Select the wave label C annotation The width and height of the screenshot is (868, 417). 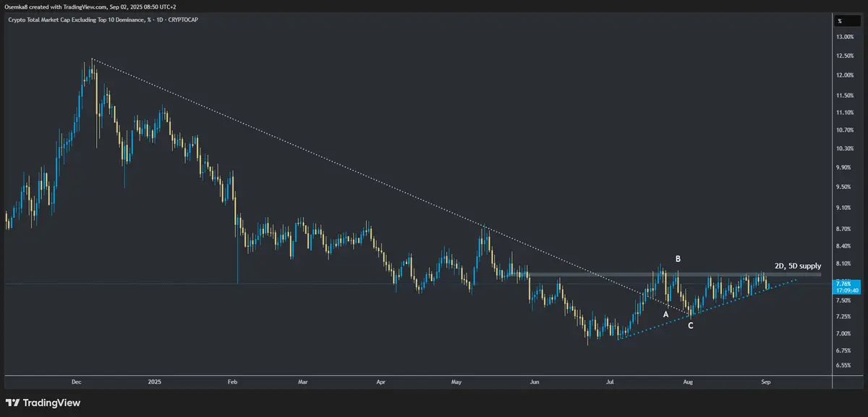tap(691, 326)
